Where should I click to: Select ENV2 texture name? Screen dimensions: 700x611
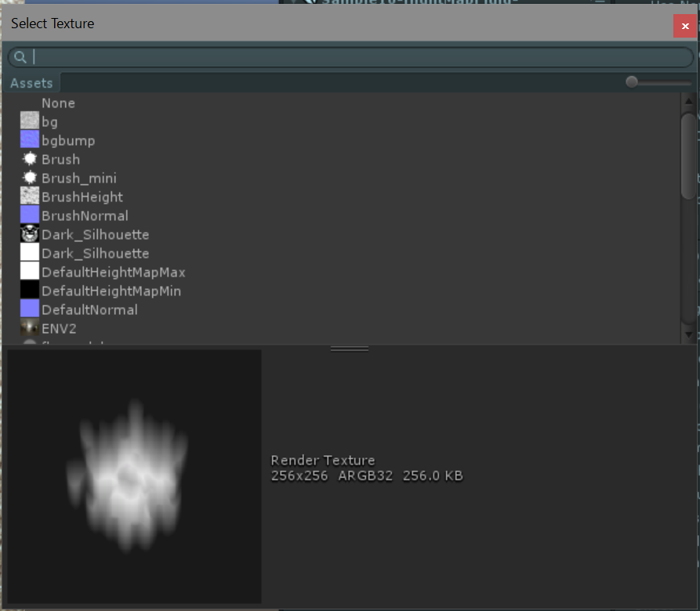pyautogui.click(x=59, y=328)
